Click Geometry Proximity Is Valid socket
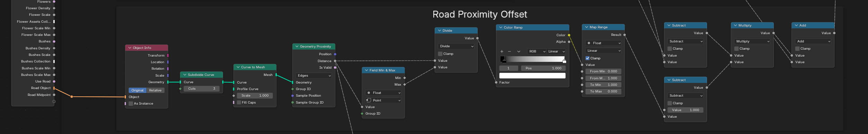This screenshot has width=868, height=134. (335, 68)
